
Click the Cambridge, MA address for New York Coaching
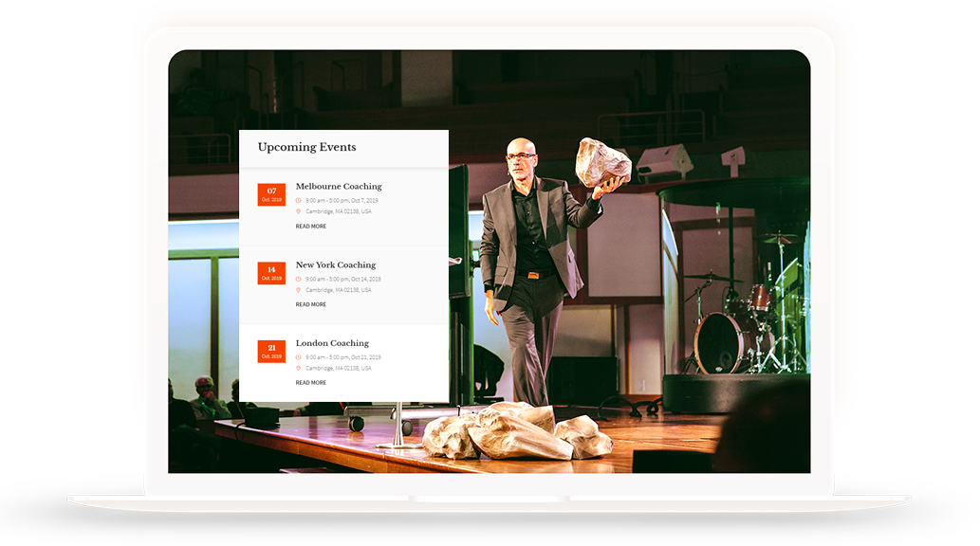pyautogui.click(x=337, y=291)
